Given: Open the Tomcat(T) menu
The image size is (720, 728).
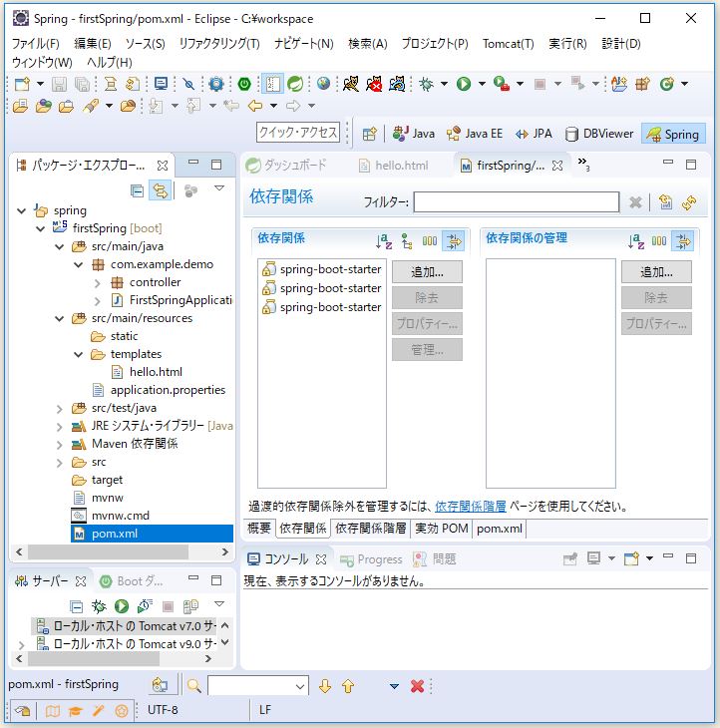Looking at the screenshot, I should pyautogui.click(x=509, y=44).
